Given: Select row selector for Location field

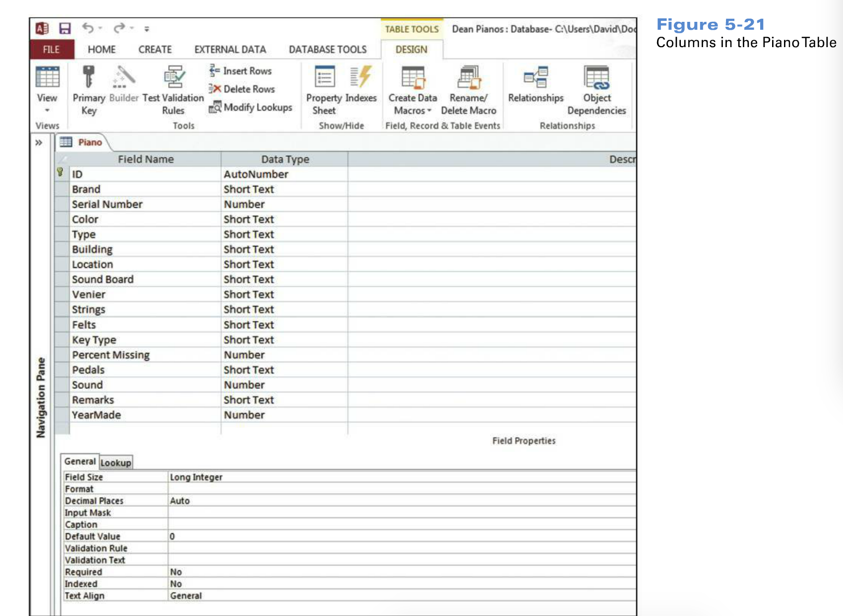Looking at the screenshot, I should click(x=62, y=264).
